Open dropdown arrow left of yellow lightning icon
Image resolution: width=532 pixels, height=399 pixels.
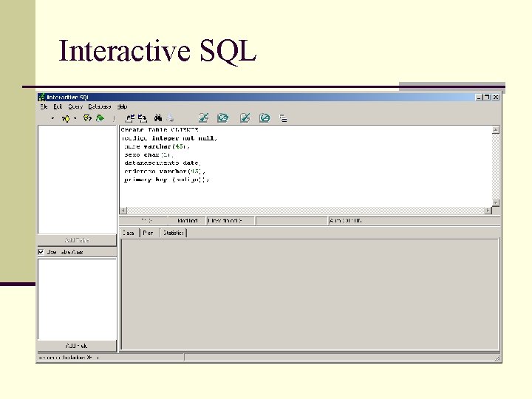pos(52,118)
